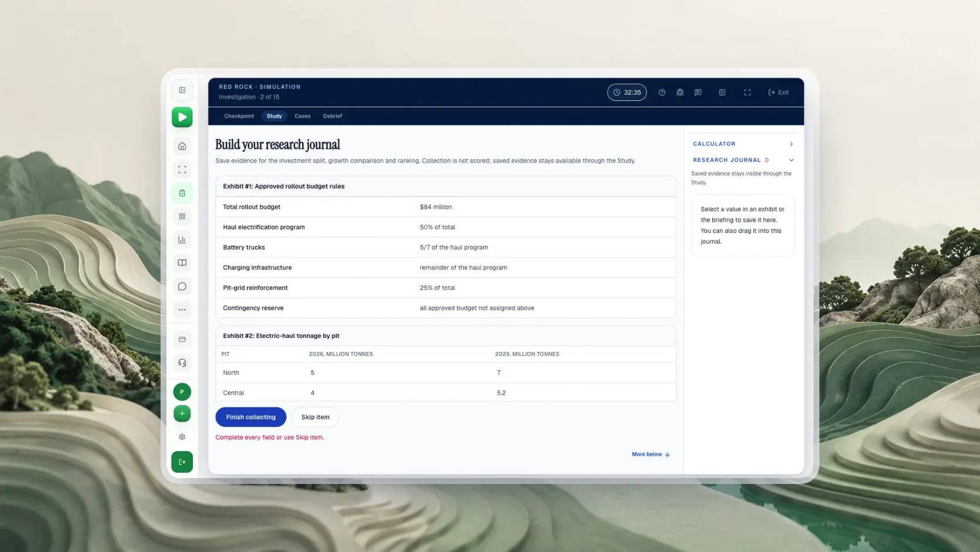
Task: Expand the Calculator panel
Action: point(743,144)
